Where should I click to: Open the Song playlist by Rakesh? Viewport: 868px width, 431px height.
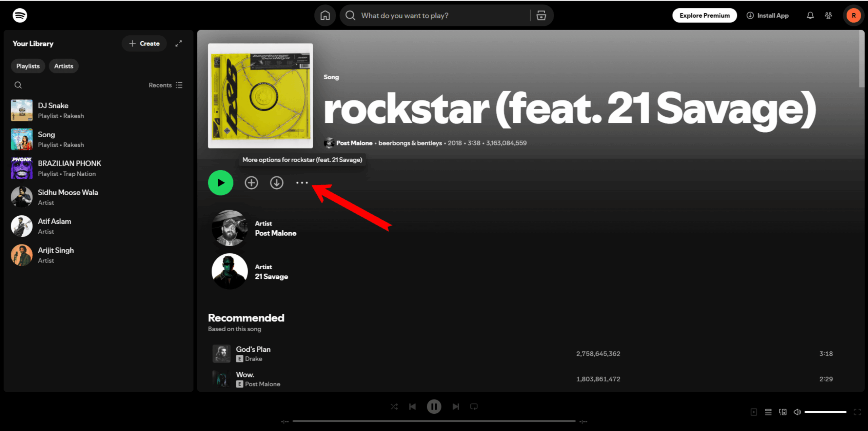coord(98,139)
